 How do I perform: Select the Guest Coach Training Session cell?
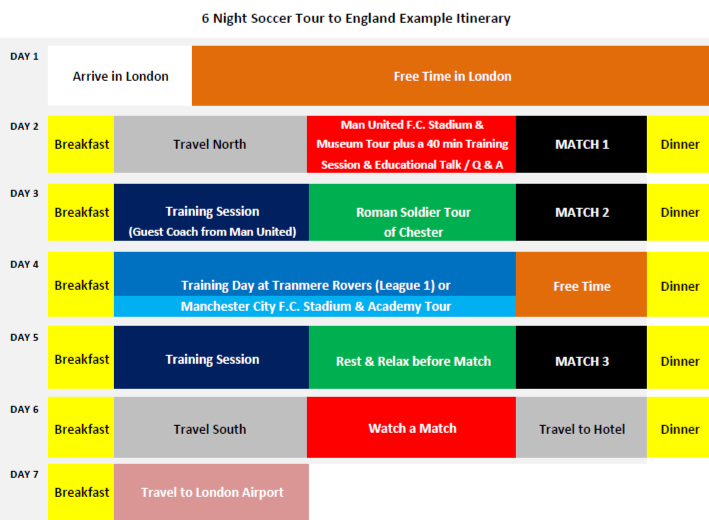click(x=212, y=212)
